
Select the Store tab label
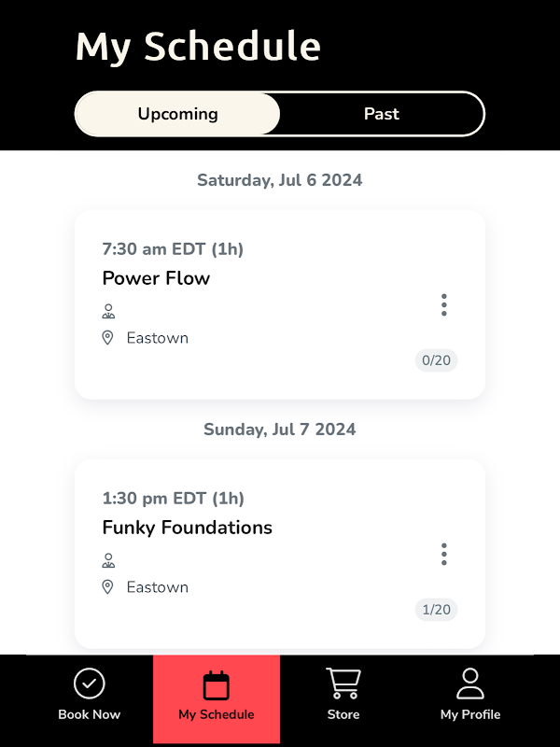(x=343, y=714)
